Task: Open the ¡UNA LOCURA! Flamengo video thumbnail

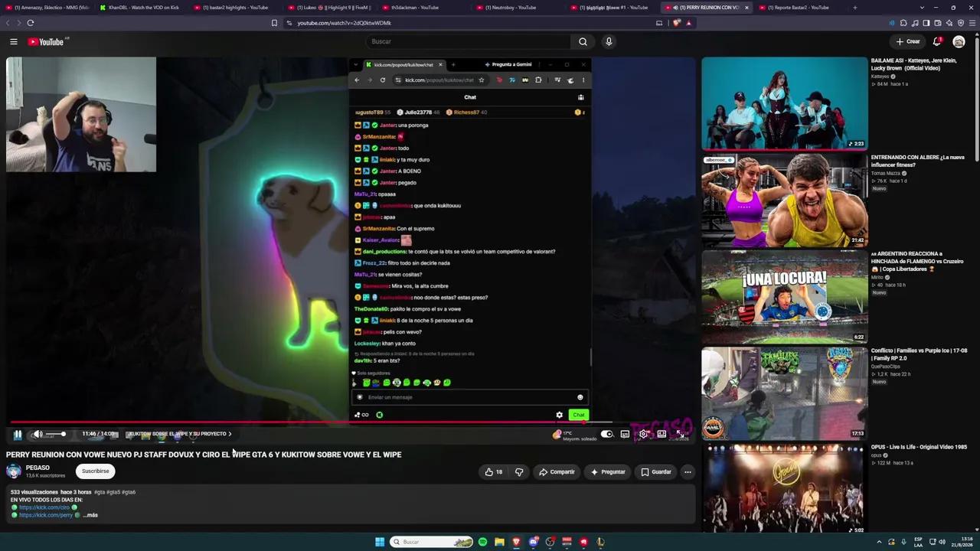Action: tap(785, 296)
